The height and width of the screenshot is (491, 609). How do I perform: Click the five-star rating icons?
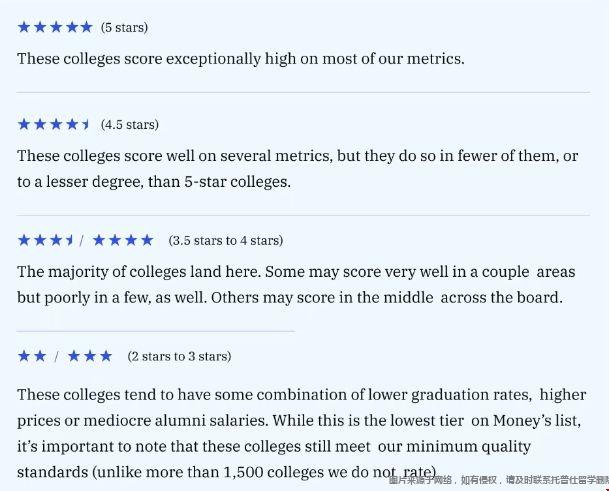[55, 27]
